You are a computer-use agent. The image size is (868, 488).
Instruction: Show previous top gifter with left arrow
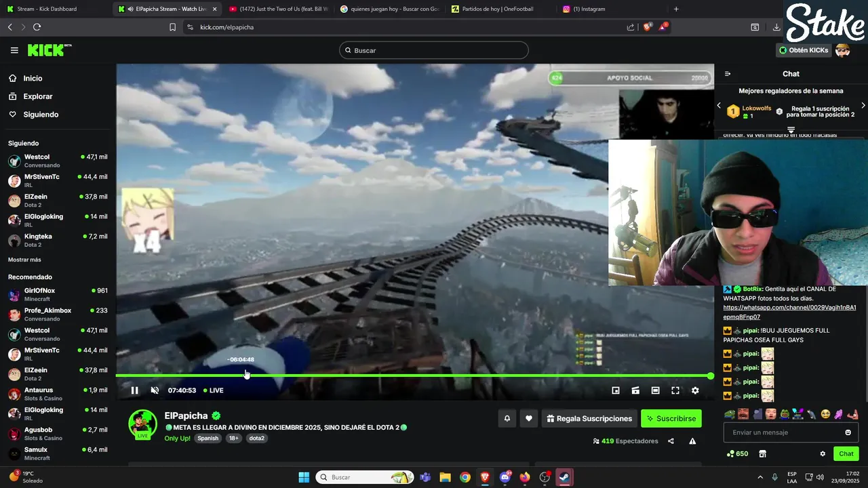(x=719, y=106)
